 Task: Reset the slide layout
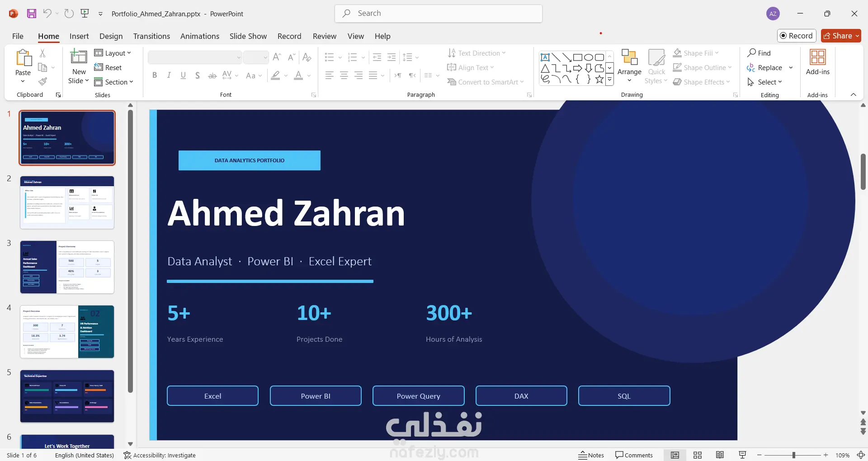pyautogui.click(x=108, y=67)
